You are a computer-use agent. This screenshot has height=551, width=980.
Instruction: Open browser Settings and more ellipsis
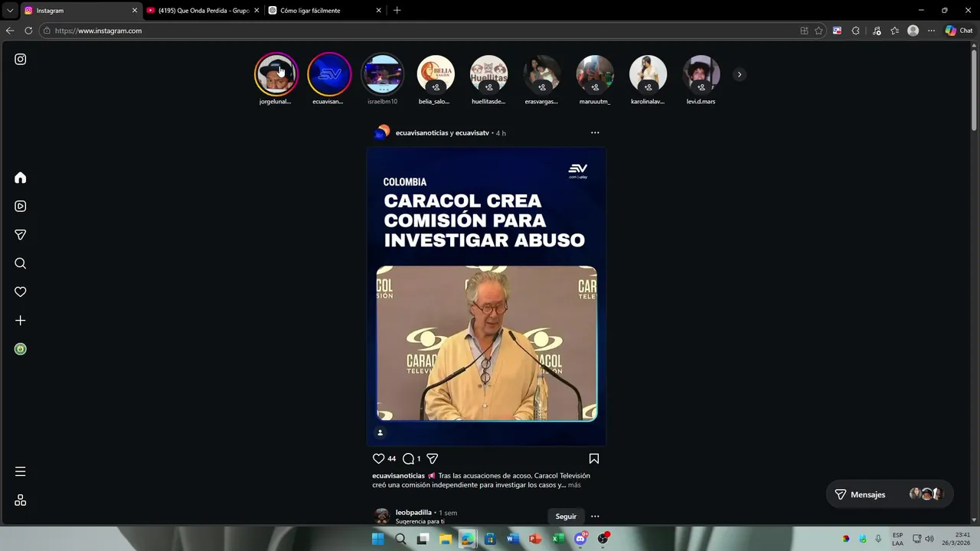(x=931, y=31)
